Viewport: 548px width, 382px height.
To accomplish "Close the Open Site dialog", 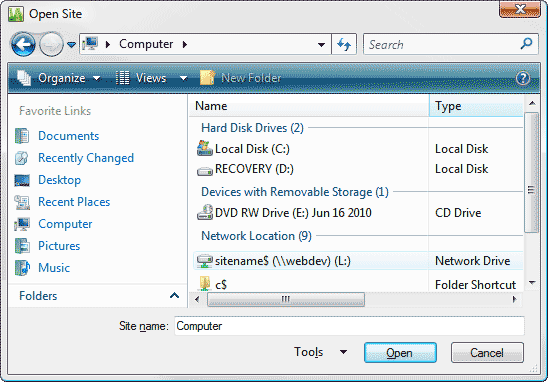I will 520,9.
